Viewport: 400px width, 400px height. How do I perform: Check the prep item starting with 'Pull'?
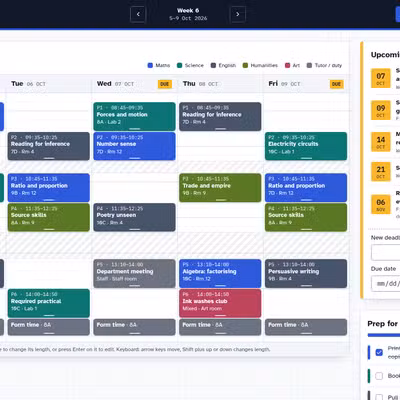pos(379,397)
